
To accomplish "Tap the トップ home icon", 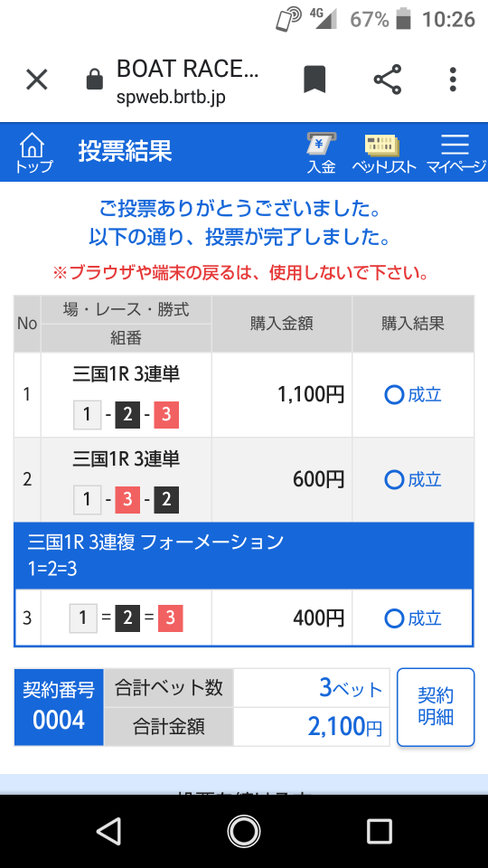I will point(33,152).
